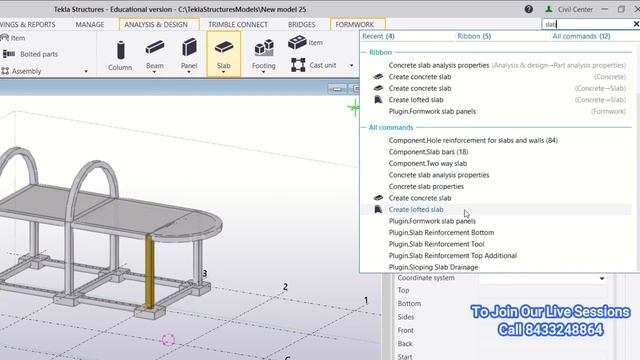Click lofted slab icon in Ribbon results

click(x=378, y=100)
